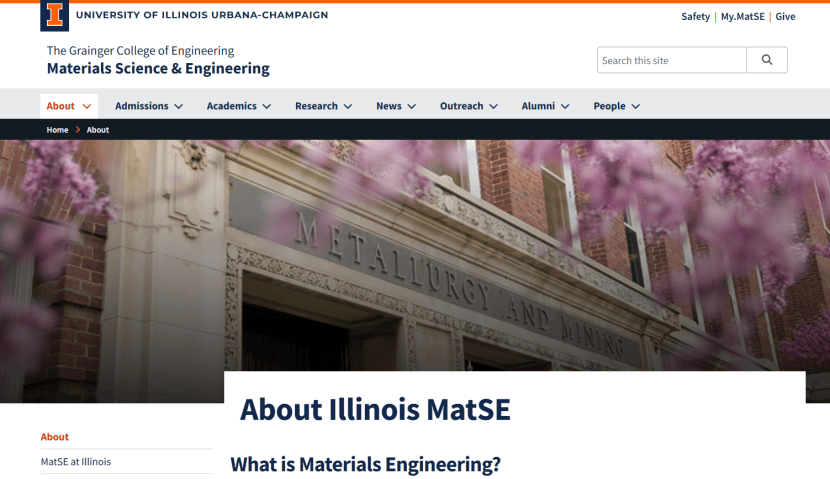This screenshot has width=830, height=479.
Task: Expand the Admissions dropdown menu
Action: click(149, 106)
